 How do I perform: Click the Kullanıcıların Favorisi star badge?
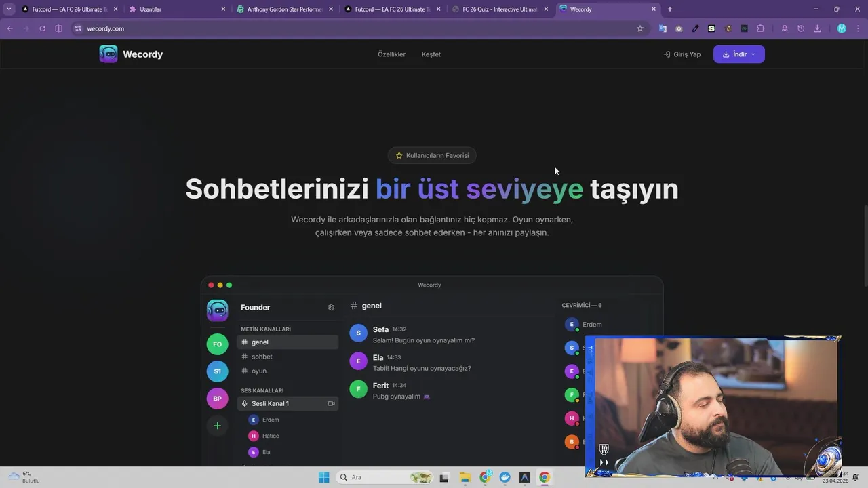click(x=433, y=155)
